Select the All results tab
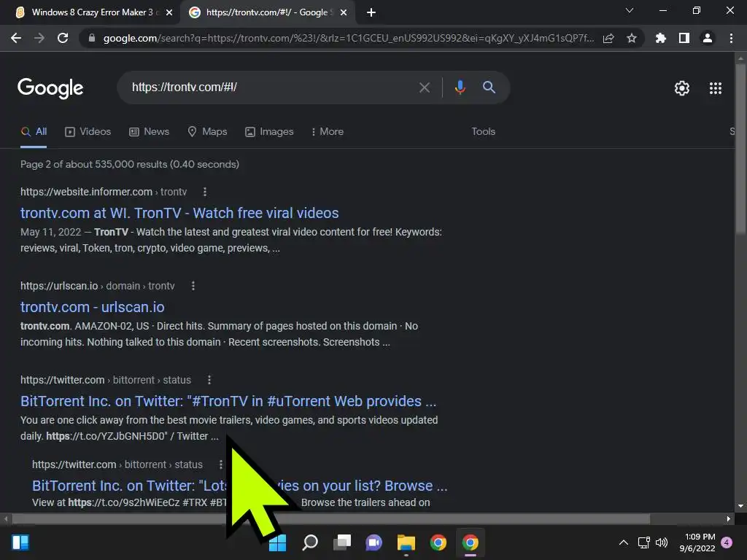The width and height of the screenshot is (747, 560). 34,132
